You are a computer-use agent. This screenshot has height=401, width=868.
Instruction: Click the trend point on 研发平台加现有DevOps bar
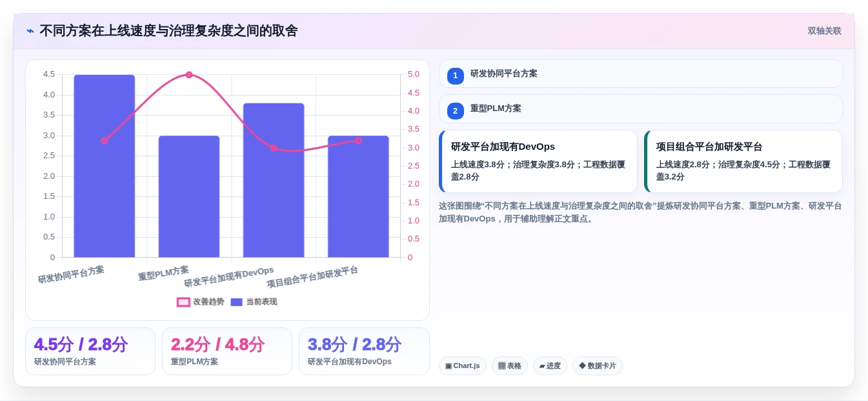click(x=274, y=148)
